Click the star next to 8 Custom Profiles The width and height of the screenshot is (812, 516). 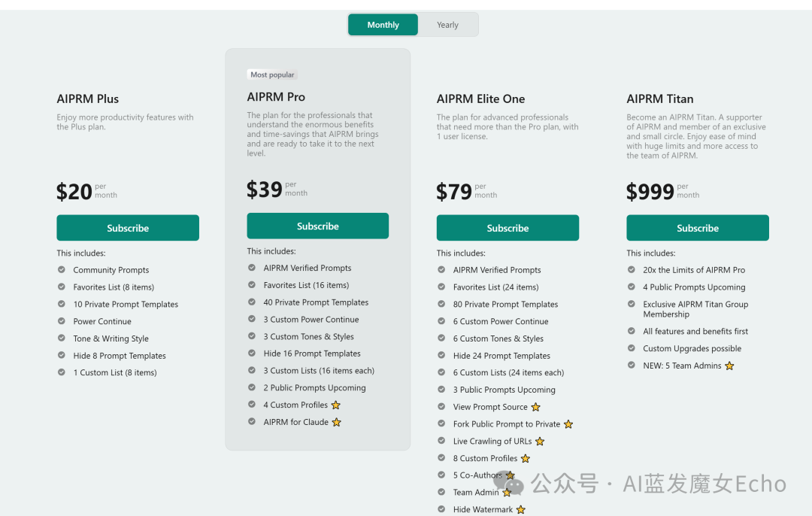pos(525,459)
